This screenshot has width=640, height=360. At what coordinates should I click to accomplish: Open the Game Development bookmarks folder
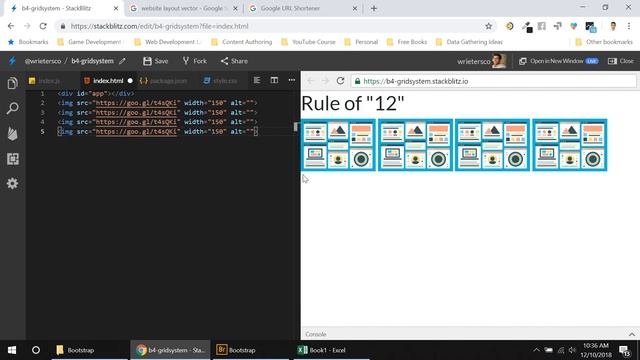point(89,42)
